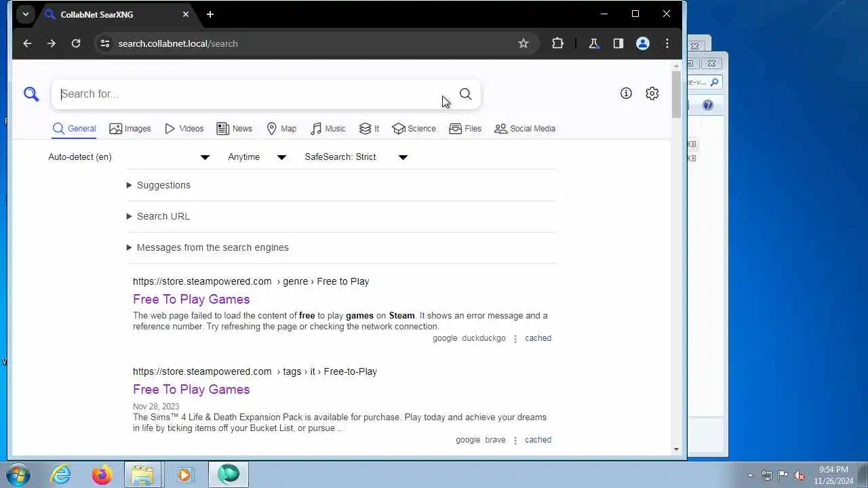Open Chrome three-dot menu
The image size is (868, 488).
coord(667,43)
